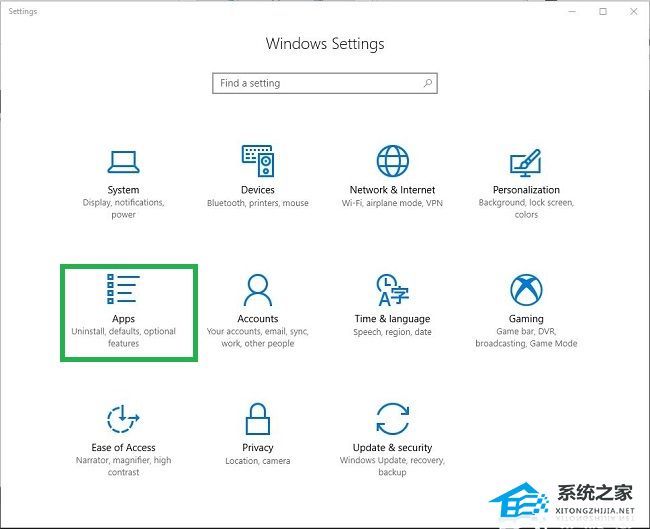Screen dimensions: 650x529
Task: Open Network & Internet globe icon
Action: pyautogui.click(x=392, y=160)
